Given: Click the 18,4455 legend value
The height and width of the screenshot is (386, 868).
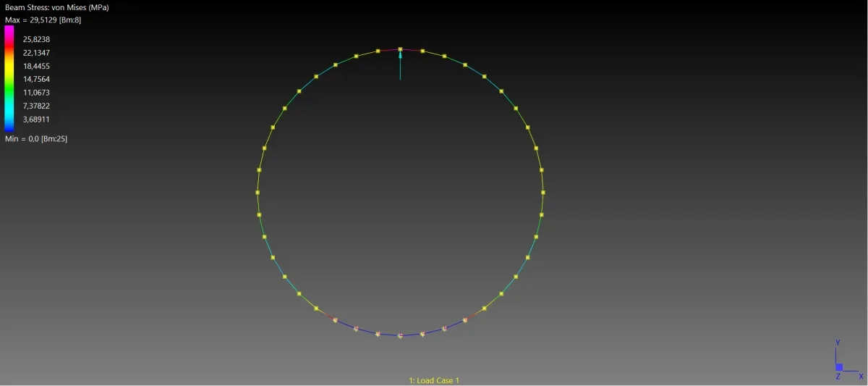Looking at the screenshot, I should coord(36,66).
